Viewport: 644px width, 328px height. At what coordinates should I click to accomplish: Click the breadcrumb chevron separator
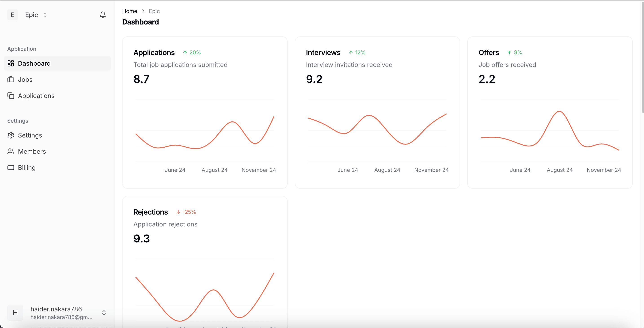click(143, 11)
